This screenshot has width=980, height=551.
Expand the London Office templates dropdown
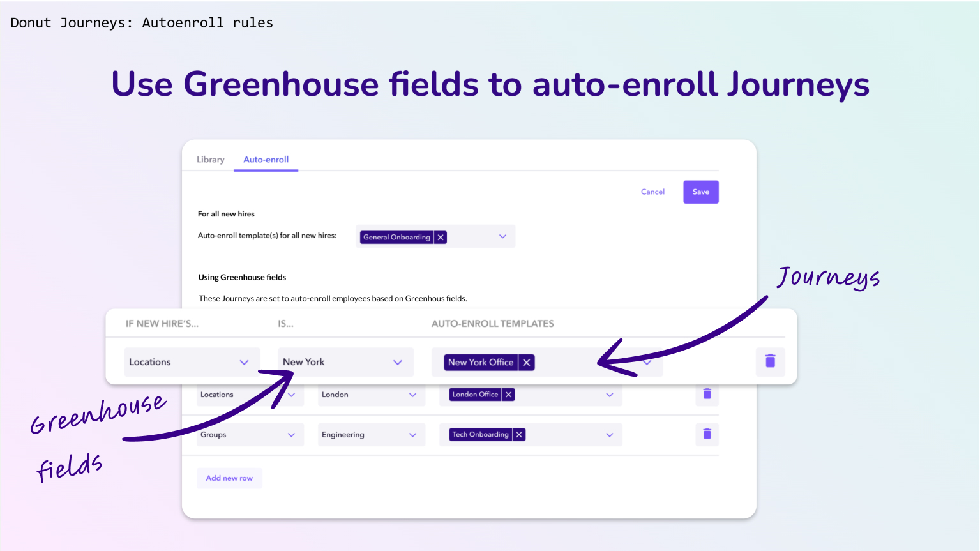pos(609,395)
